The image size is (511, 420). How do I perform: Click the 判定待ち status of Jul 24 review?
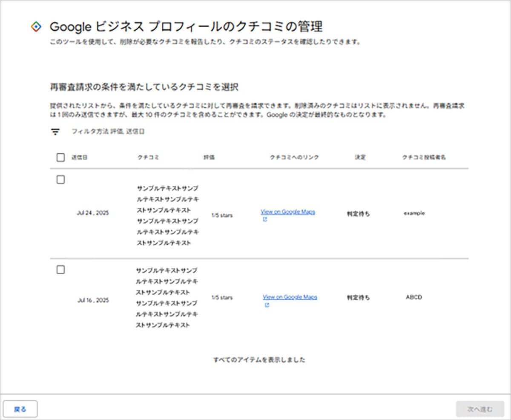(x=358, y=214)
